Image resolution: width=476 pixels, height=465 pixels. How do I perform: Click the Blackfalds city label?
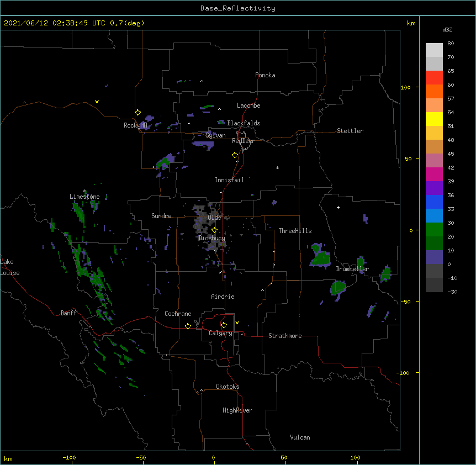[x=244, y=123]
